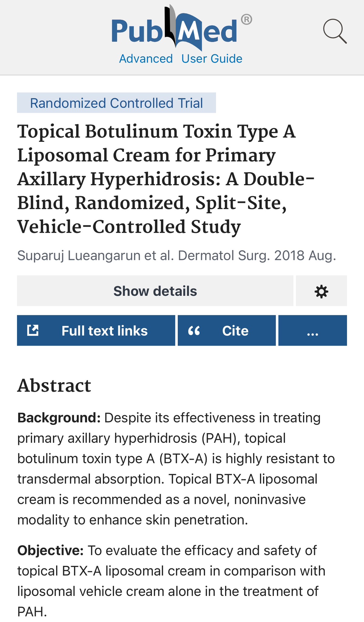Image resolution: width=364 pixels, height=622 pixels.
Task: Click the quotation mark icon on Cite
Action: [x=194, y=330]
